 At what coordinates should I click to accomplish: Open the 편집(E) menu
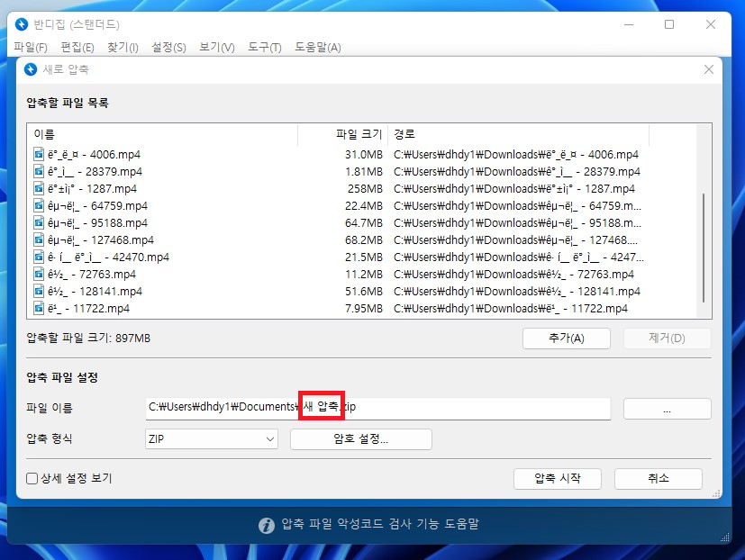pos(77,47)
